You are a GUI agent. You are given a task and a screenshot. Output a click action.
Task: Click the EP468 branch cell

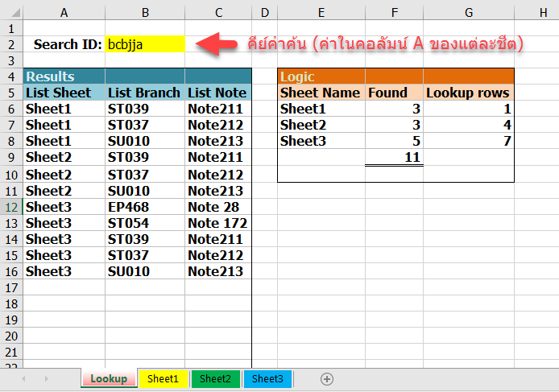point(144,207)
